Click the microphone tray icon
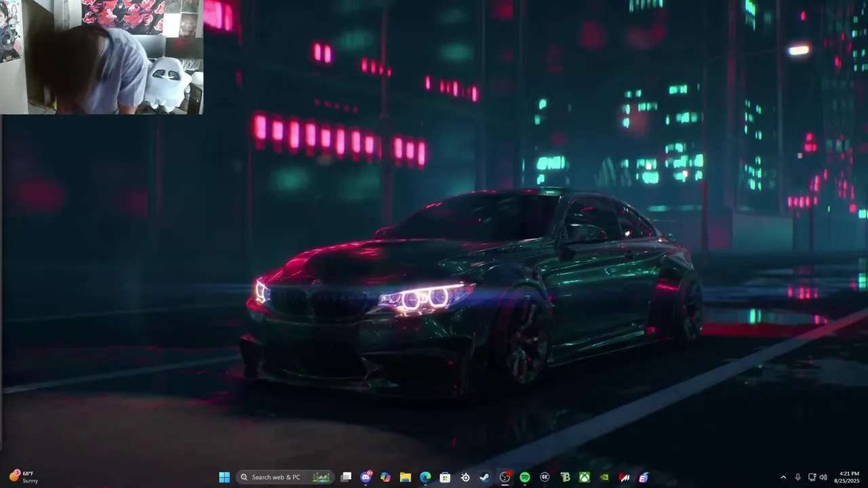This screenshot has width=868, height=488. click(x=797, y=477)
